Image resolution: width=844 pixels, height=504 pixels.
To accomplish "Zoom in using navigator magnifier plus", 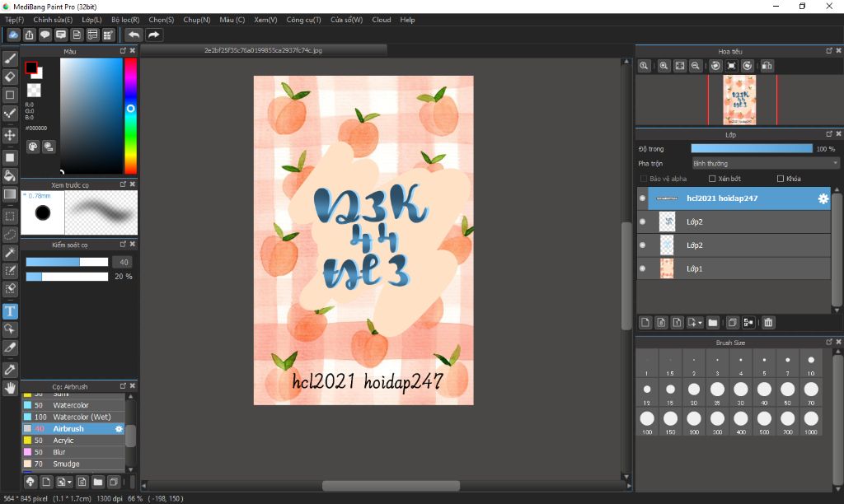I will coord(663,66).
